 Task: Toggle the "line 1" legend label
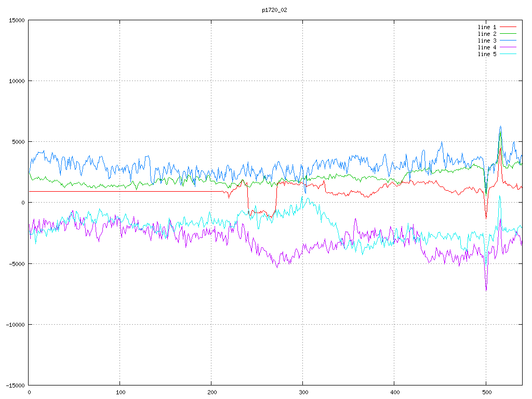click(487, 27)
